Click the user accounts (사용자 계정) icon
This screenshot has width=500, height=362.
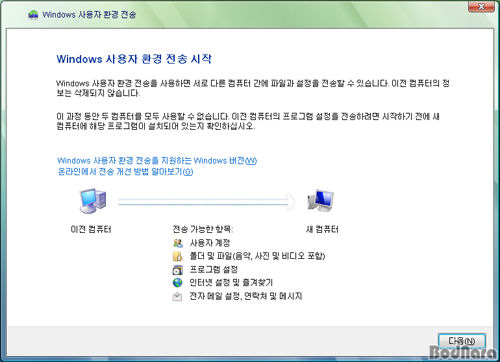[x=178, y=243]
